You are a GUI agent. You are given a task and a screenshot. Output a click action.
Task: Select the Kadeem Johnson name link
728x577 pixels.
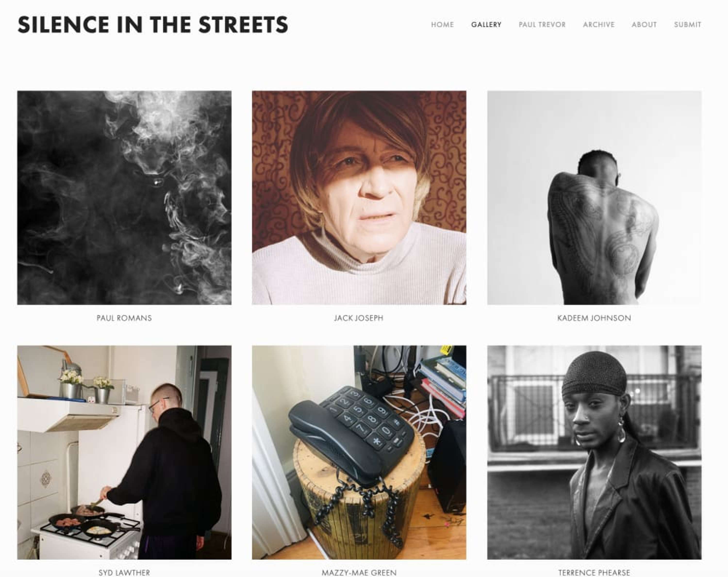coord(594,318)
